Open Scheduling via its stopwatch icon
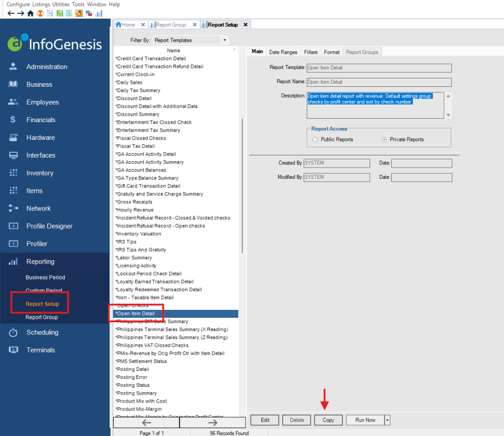Image resolution: width=504 pixels, height=436 pixels. 13,333
